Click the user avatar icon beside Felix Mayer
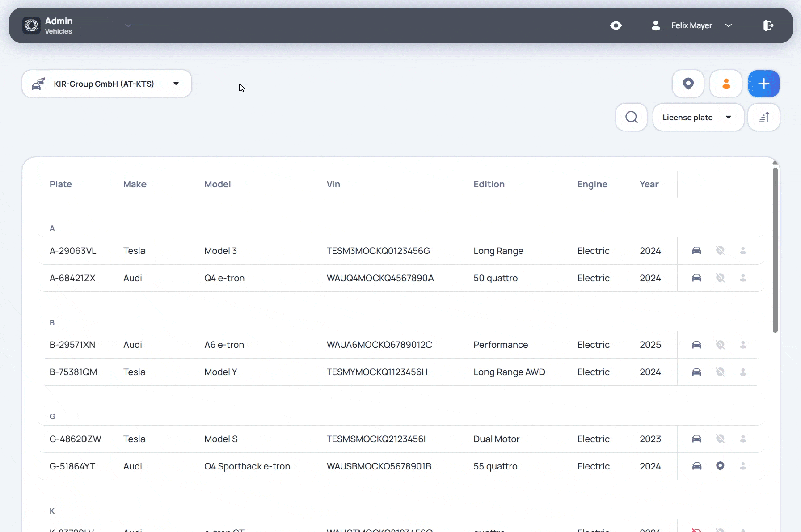This screenshot has width=801, height=532. (656, 25)
